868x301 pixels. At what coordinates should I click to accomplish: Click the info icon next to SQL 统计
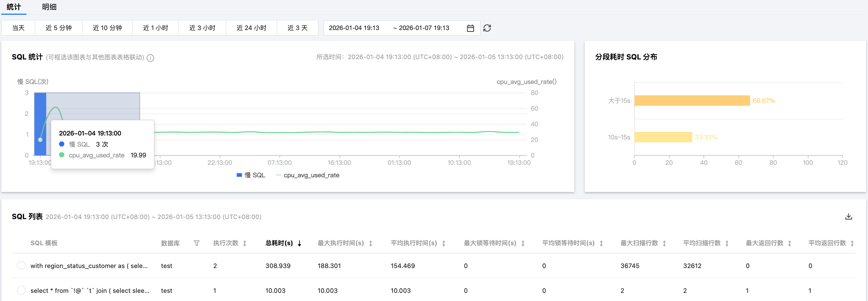click(x=151, y=58)
